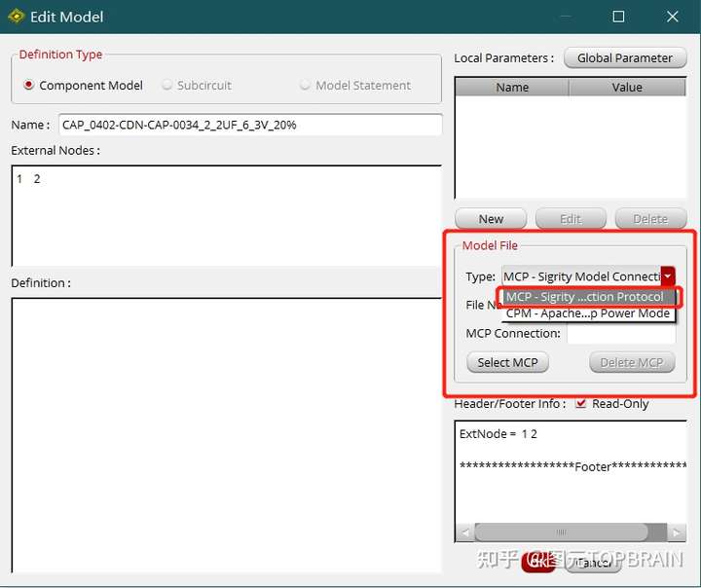Viewport: 701px width, 588px height.
Task: Toggle the Read-Only checkbox
Action: [580, 403]
